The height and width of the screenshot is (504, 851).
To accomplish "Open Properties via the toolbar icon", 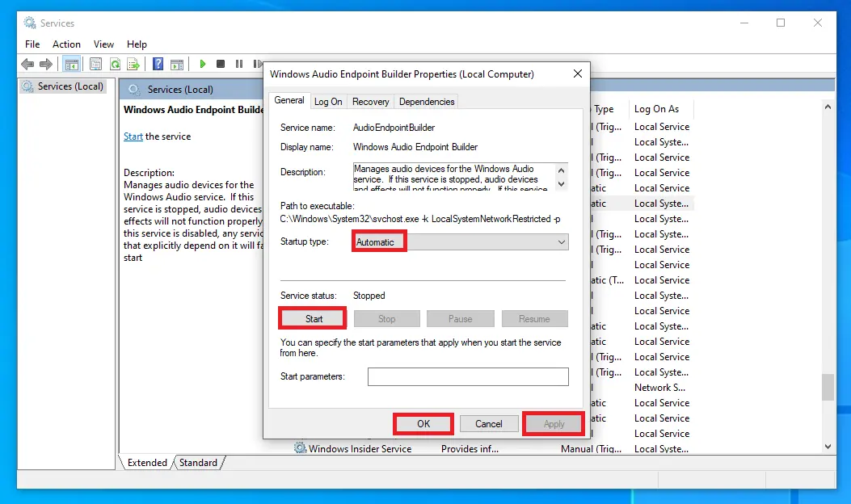I will (95, 64).
